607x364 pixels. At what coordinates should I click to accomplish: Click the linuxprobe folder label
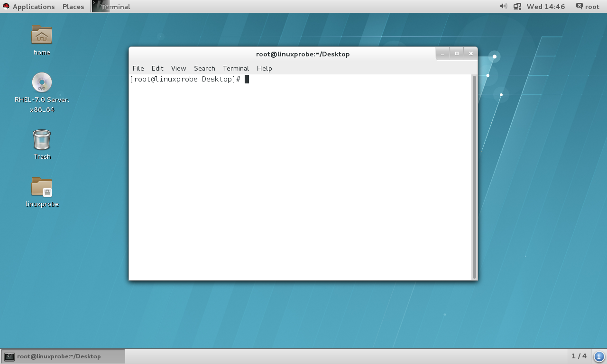coord(42,204)
